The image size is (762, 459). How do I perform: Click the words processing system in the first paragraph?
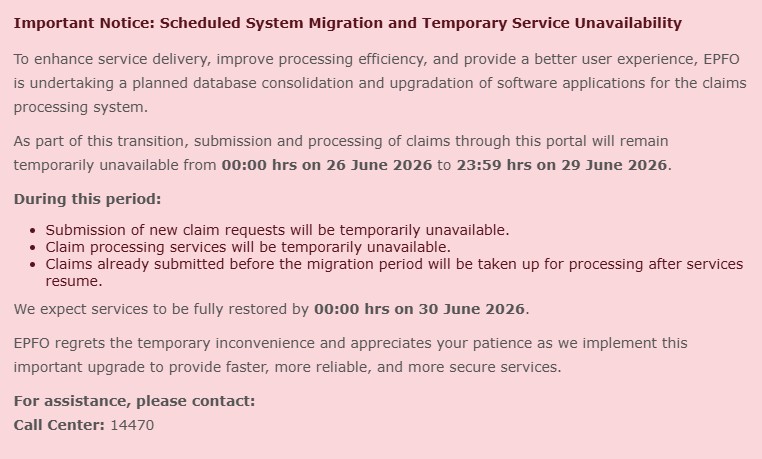(x=79, y=107)
